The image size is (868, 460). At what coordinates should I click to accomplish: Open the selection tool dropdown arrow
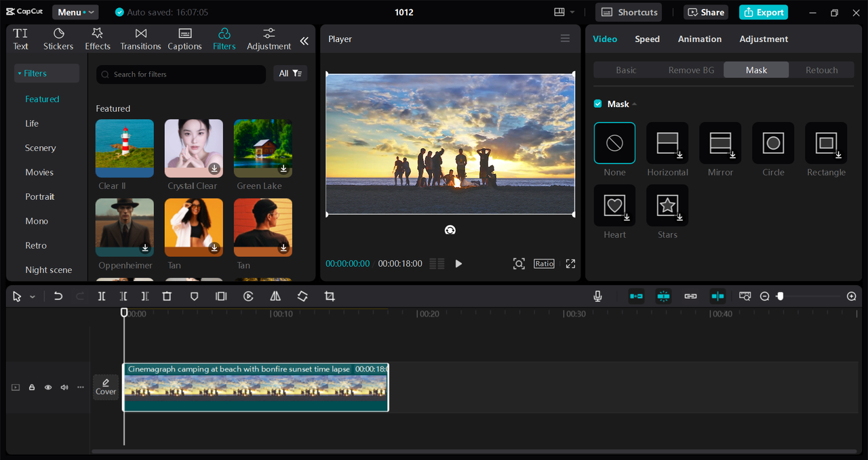pos(33,297)
